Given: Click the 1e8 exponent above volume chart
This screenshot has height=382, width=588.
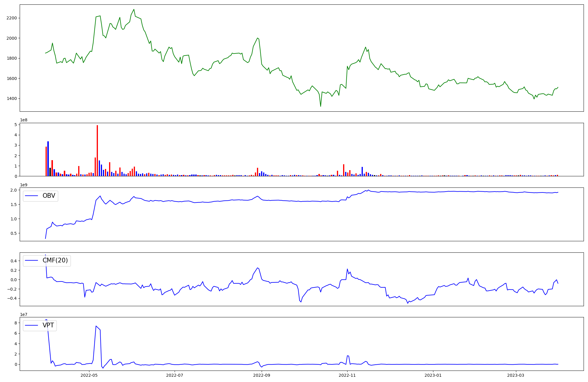Looking at the screenshot, I should pyautogui.click(x=24, y=120).
